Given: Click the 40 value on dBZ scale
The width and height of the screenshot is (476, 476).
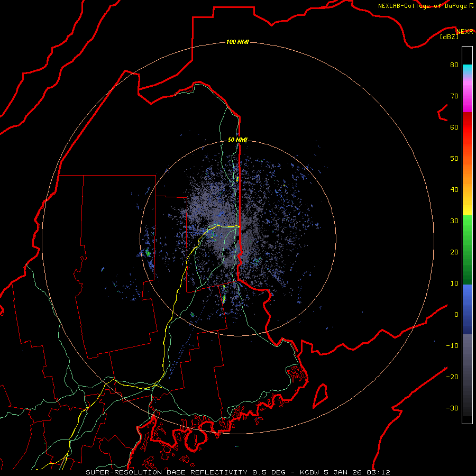Looking at the screenshot, I should tap(454, 190).
